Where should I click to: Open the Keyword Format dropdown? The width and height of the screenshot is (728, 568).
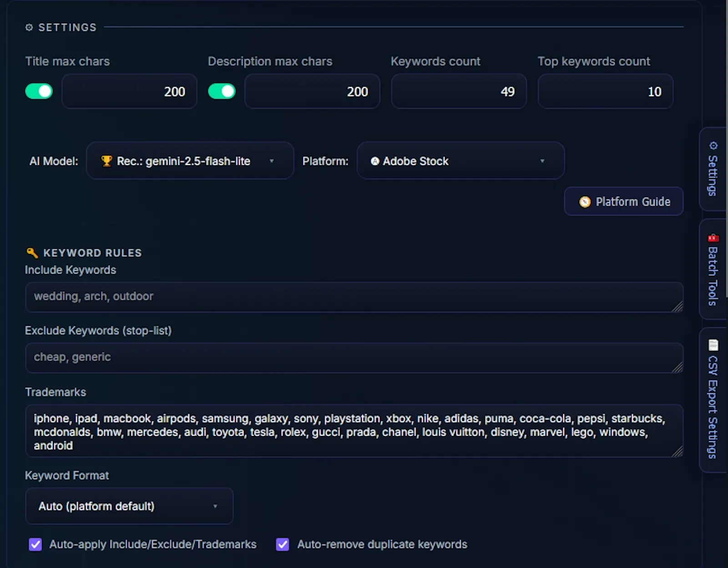click(129, 506)
